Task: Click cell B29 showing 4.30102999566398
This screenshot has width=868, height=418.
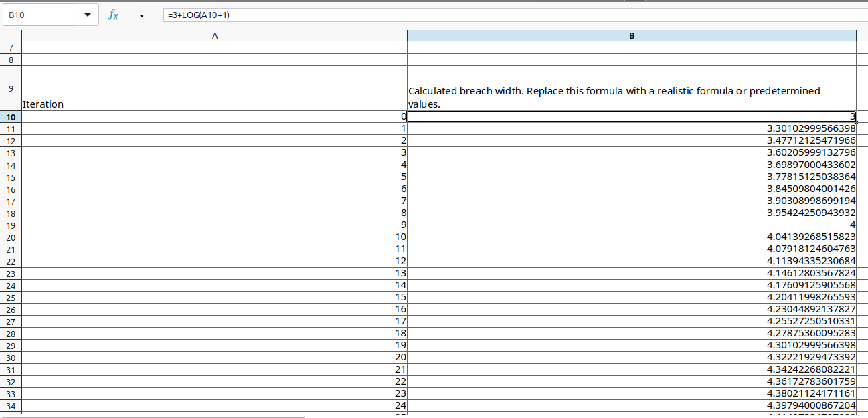Action: pyautogui.click(x=631, y=346)
